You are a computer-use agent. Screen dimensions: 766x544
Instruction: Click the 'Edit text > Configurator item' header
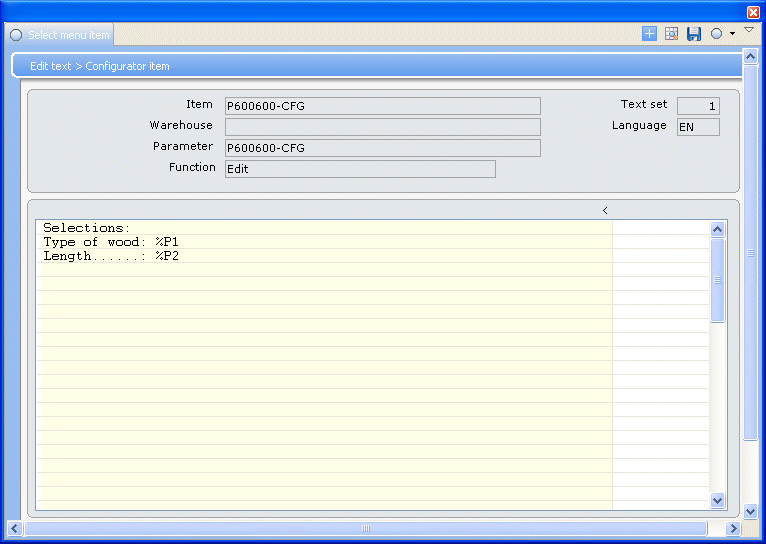tap(100, 66)
